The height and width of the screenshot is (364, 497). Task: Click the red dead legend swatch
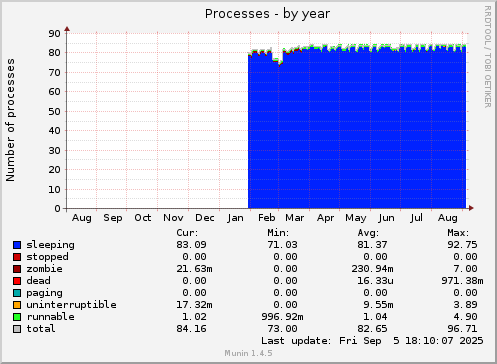(17, 281)
